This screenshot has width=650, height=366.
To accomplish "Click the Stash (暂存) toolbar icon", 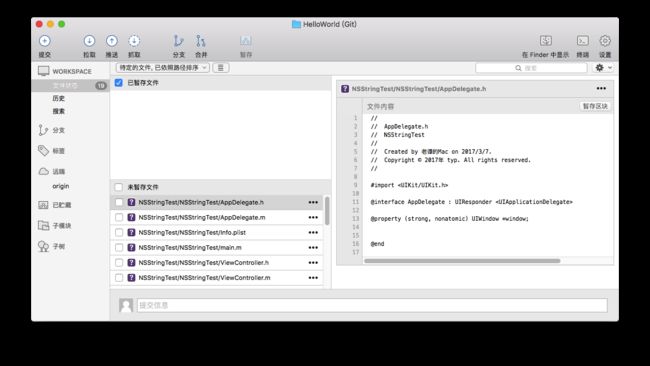I will 246,41.
